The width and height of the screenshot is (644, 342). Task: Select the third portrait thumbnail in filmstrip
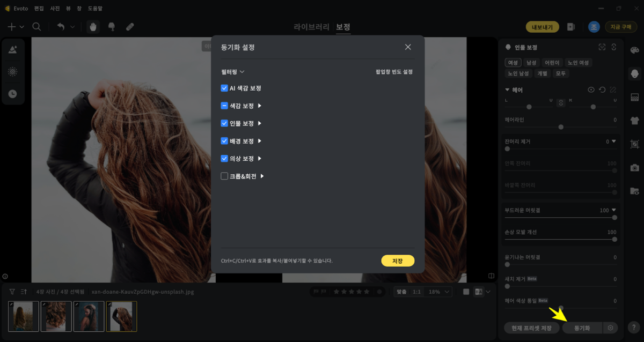pos(89,316)
